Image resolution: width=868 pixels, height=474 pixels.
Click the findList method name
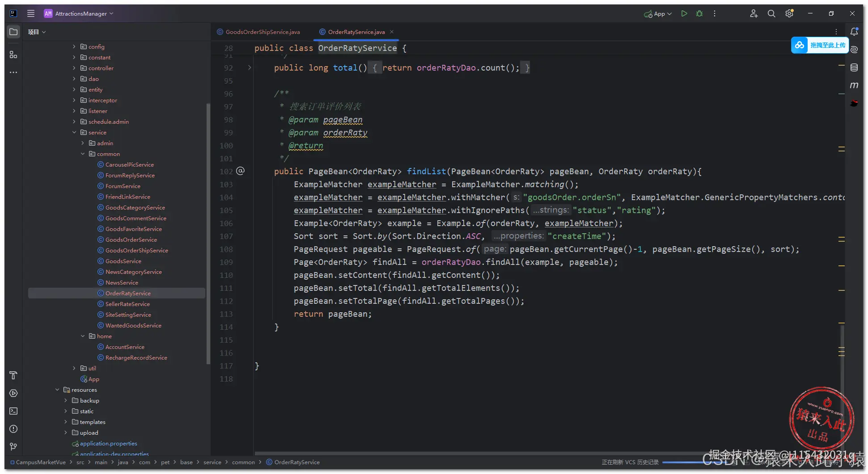coord(426,171)
